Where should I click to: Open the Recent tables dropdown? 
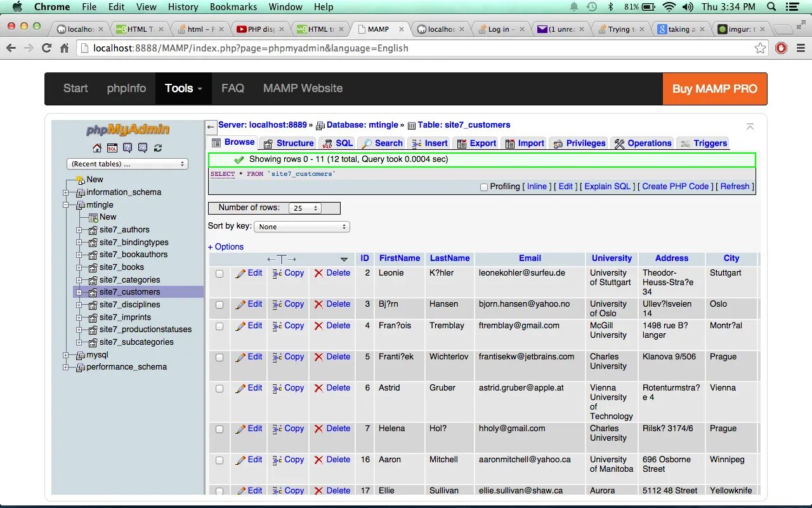pos(128,164)
